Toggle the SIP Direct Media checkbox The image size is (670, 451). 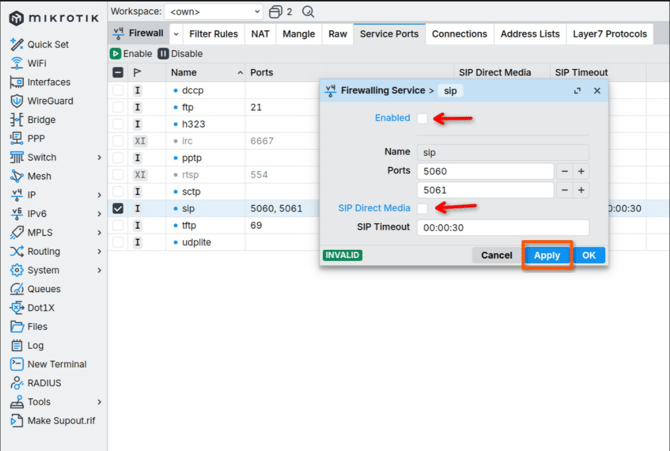click(423, 208)
